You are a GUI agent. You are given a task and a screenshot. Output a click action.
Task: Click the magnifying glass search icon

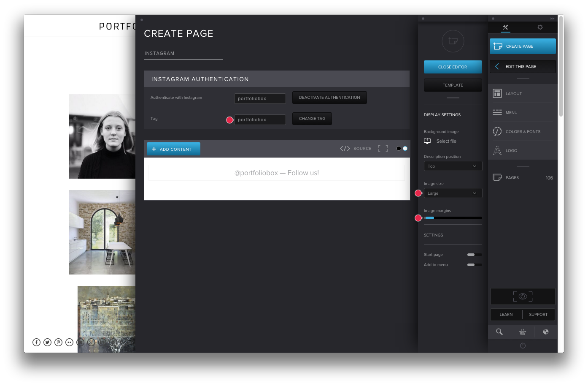click(x=499, y=332)
